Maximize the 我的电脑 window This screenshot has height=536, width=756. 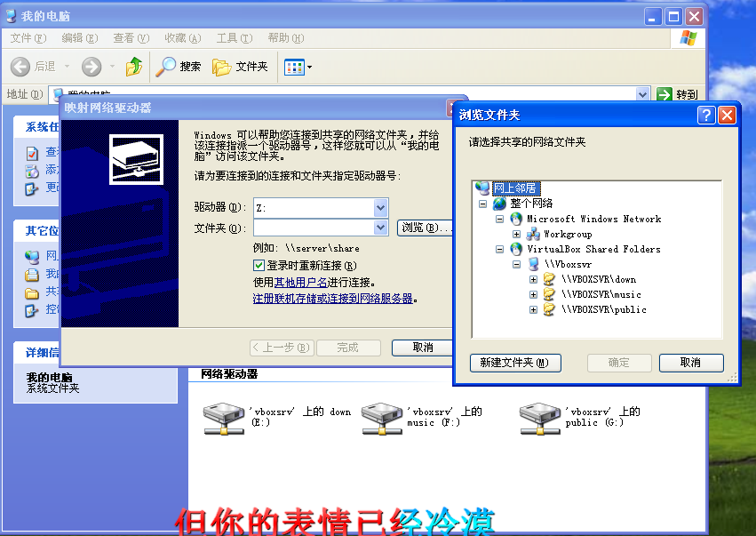tap(673, 17)
